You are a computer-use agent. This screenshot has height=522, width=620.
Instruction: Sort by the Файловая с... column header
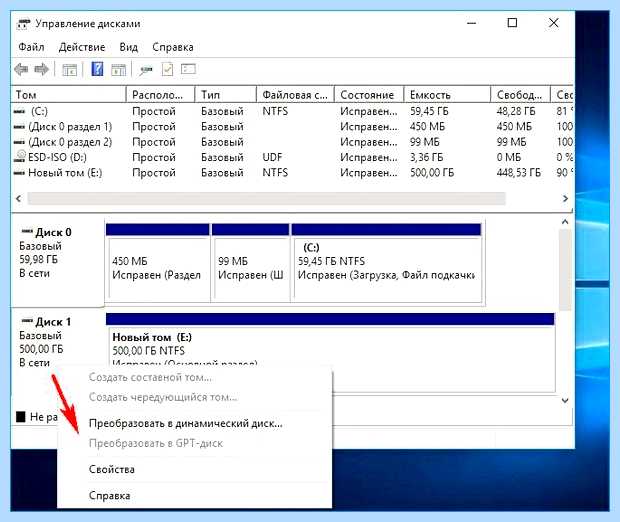pos(295,95)
